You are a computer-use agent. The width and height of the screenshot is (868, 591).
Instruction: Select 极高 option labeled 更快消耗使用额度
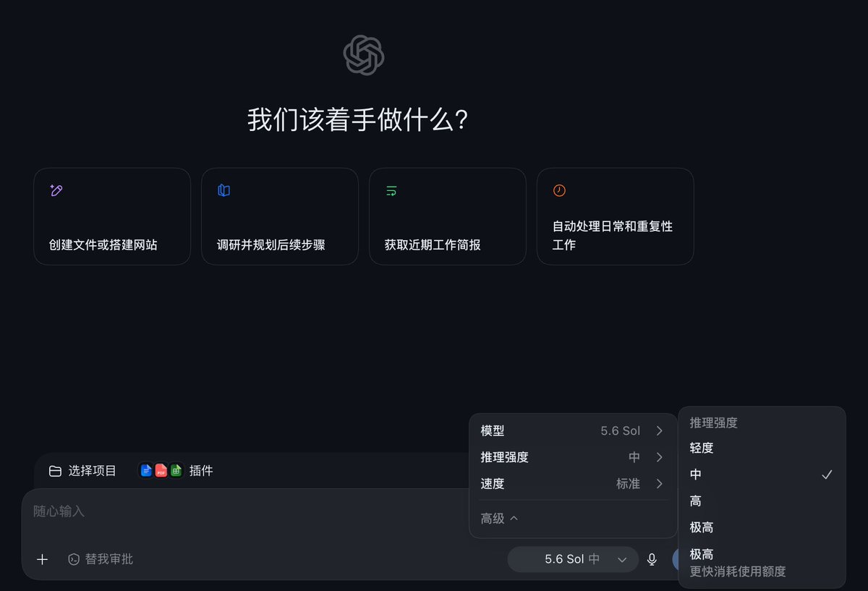[x=762, y=563]
